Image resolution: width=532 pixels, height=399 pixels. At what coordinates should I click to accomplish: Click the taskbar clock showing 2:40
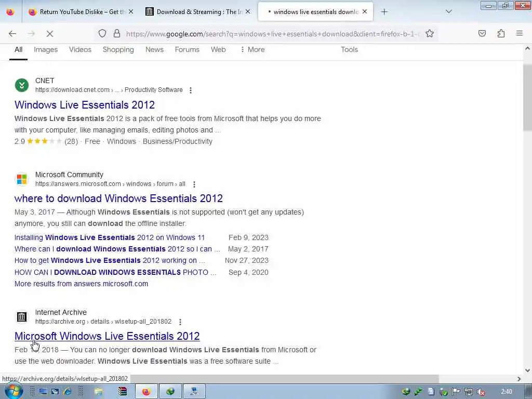(x=506, y=392)
